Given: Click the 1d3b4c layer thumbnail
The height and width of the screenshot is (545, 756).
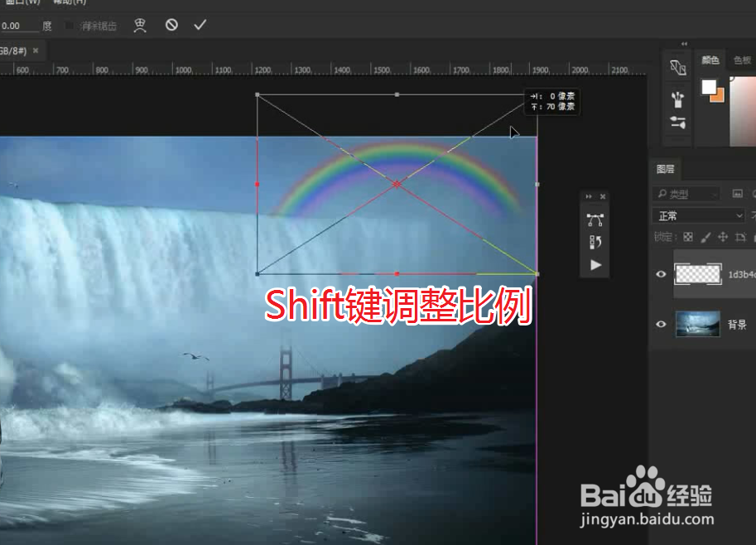Looking at the screenshot, I should 698,274.
